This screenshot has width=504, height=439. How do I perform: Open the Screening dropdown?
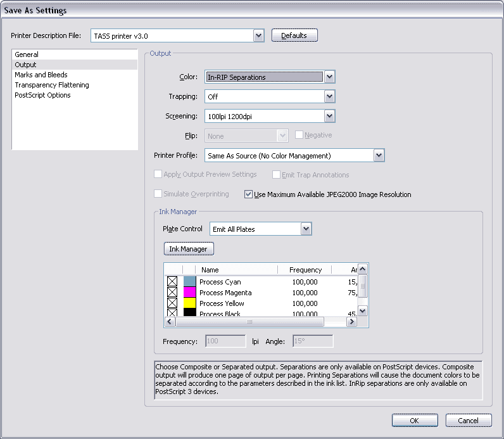(x=329, y=116)
